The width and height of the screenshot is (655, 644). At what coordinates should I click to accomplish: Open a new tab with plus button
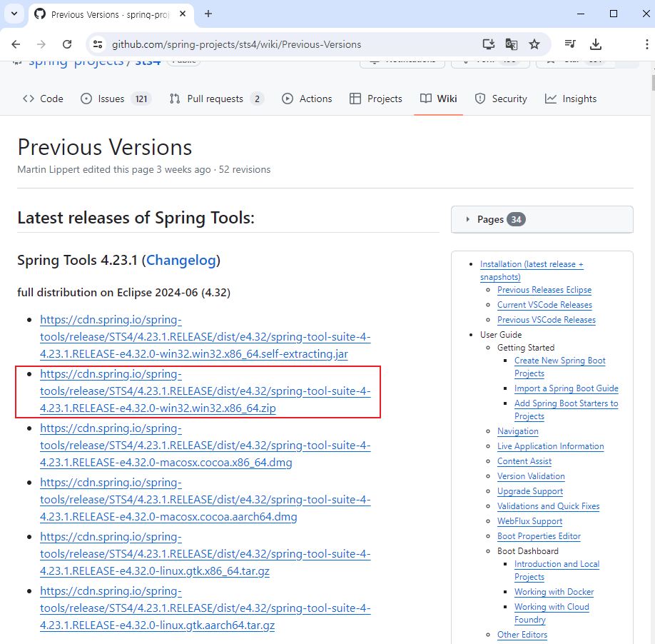[208, 14]
